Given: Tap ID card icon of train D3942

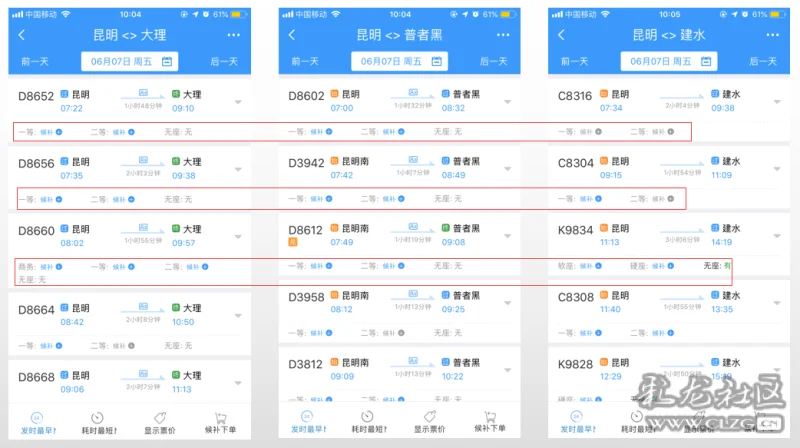Looking at the screenshot, I should [413, 160].
